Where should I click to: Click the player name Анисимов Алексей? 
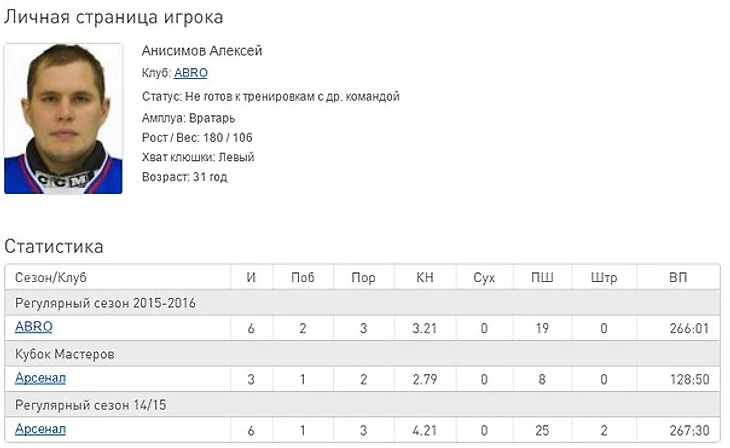click(202, 51)
